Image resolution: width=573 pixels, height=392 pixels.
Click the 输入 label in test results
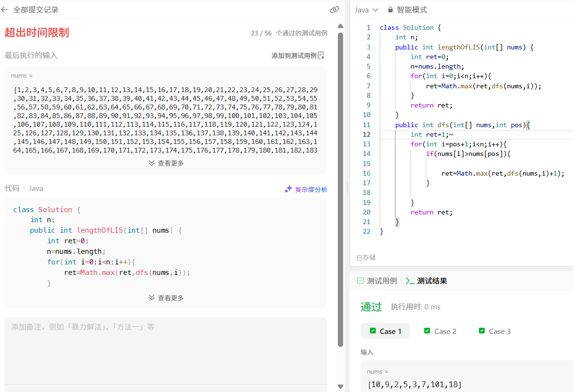(367, 352)
